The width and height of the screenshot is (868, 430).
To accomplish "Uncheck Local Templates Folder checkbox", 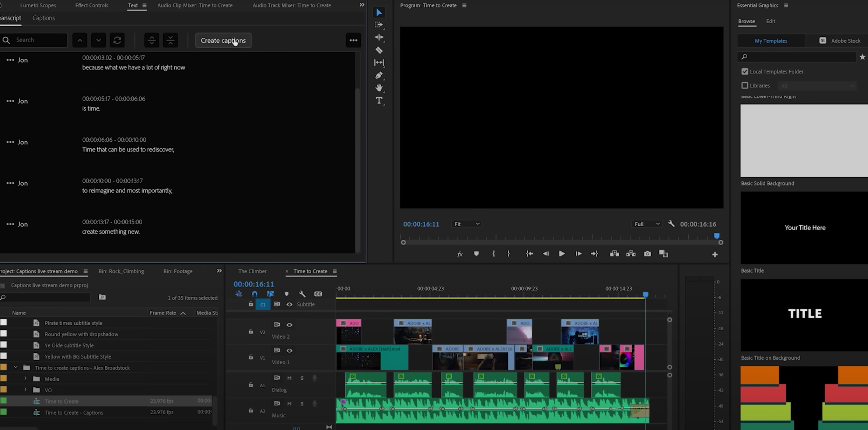I will pyautogui.click(x=745, y=71).
